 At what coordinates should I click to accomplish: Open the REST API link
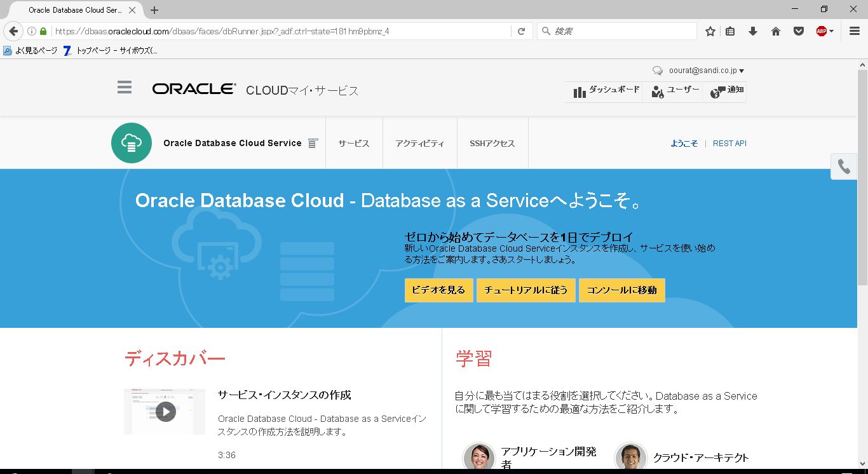tap(729, 144)
